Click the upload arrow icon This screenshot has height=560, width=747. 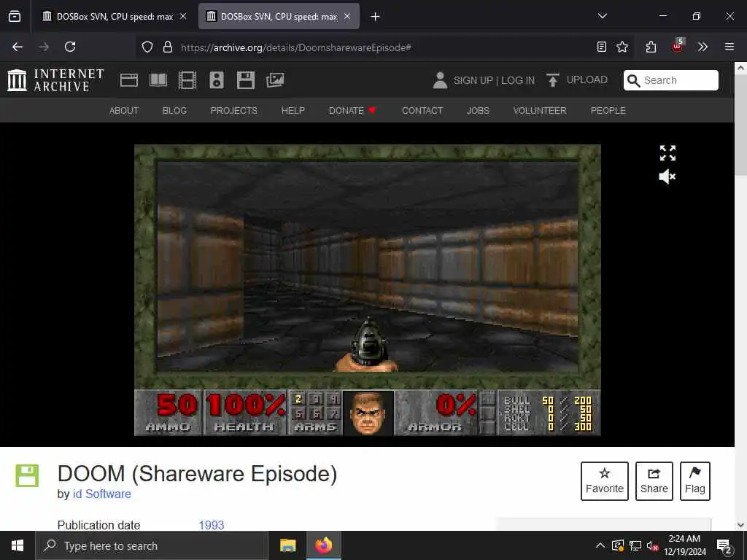[x=553, y=80]
